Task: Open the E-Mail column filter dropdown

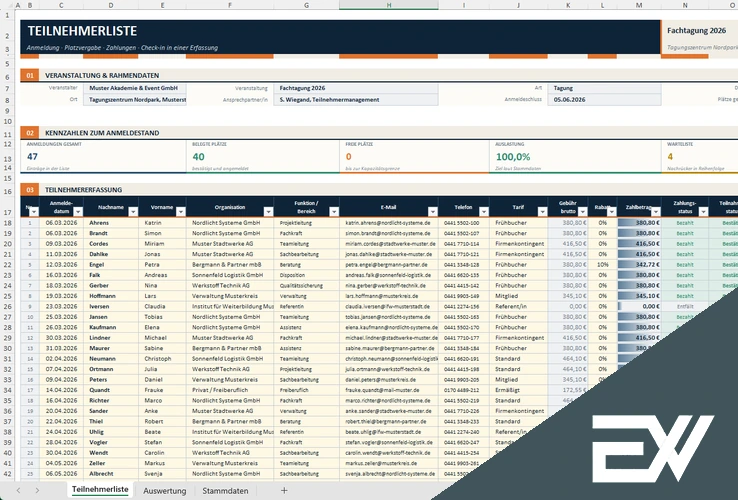Action: pos(433,212)
